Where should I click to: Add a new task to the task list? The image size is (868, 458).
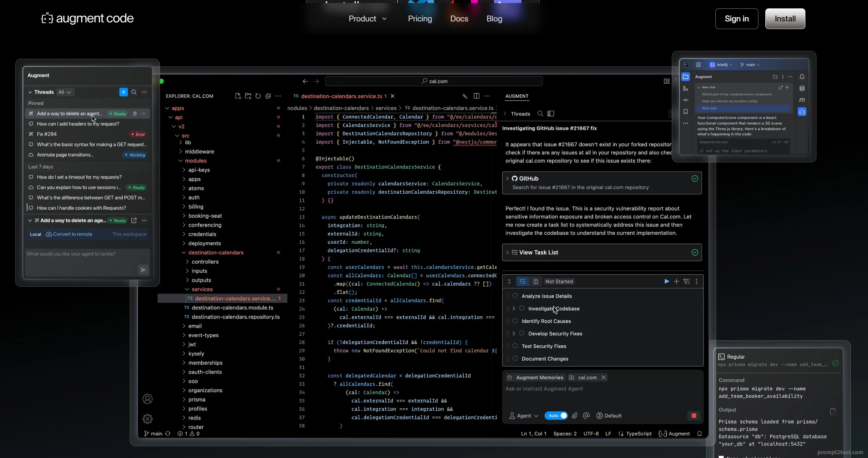coord(676,282)
